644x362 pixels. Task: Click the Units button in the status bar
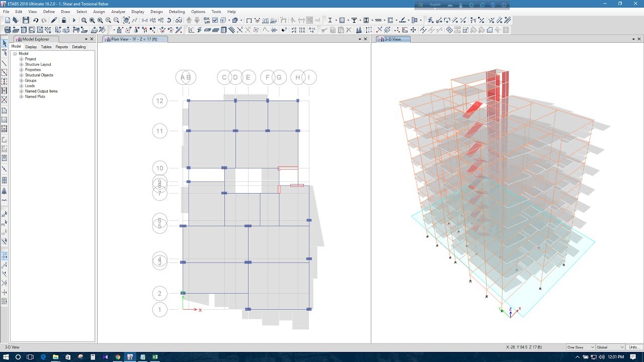(633, 347)
